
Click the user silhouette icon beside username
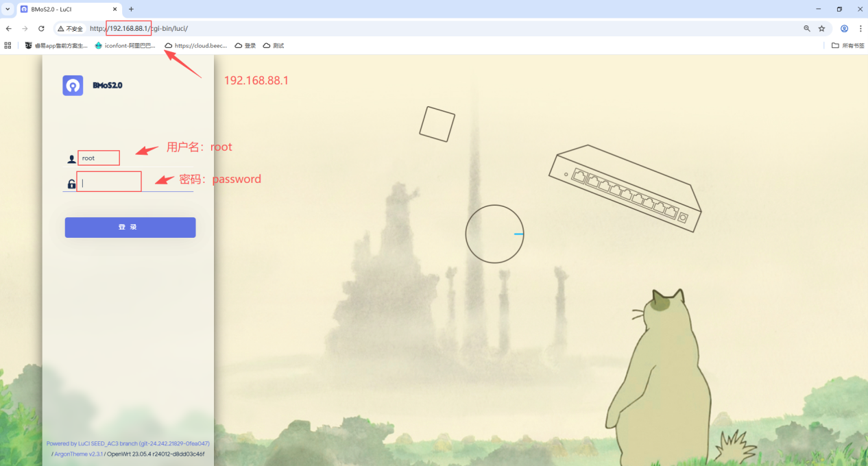[x=71, y=159]
